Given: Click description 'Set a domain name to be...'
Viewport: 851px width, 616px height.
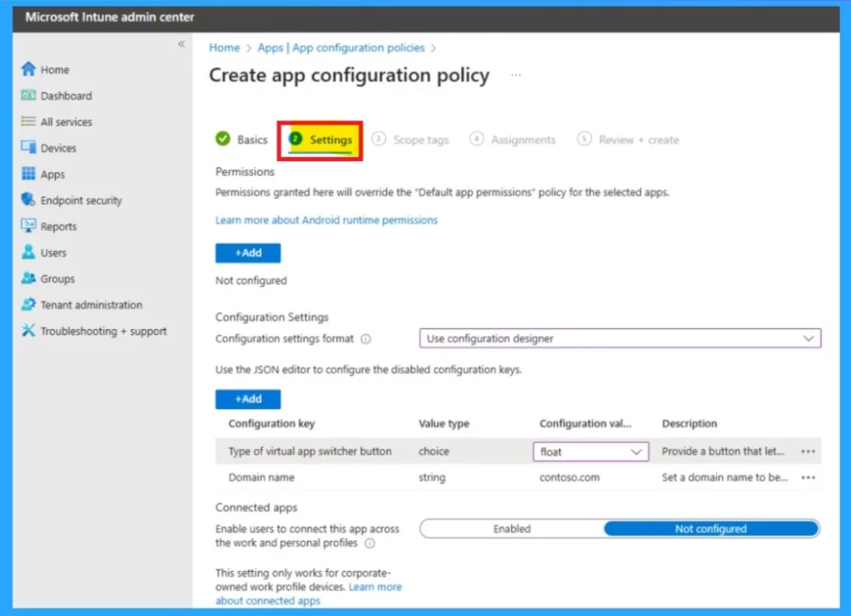Looking at the screenshot, I should 725,478.
